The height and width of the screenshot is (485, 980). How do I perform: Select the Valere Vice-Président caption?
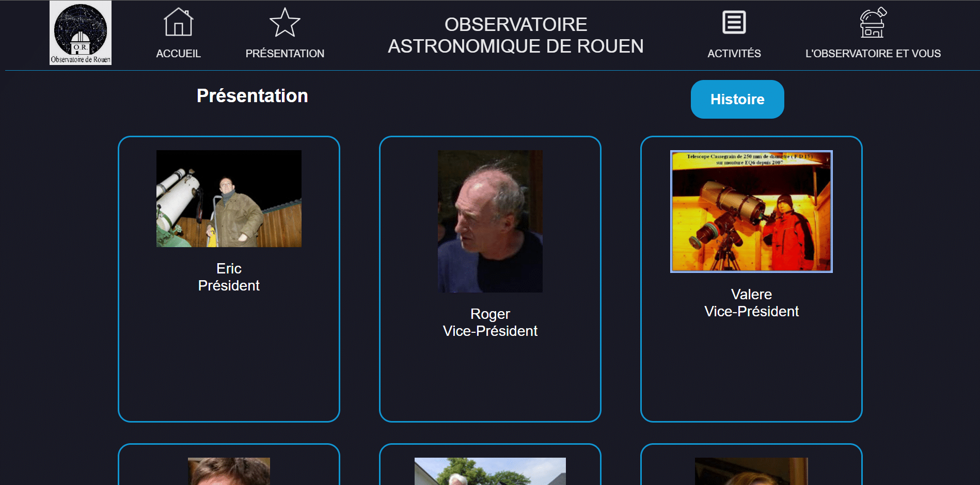[x=751, y=303]
